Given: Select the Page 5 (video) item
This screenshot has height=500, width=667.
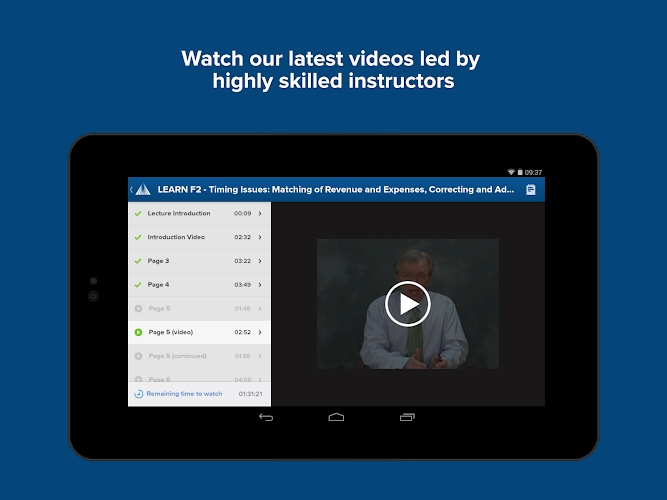Looking at the screenshot, I should 199,332.
